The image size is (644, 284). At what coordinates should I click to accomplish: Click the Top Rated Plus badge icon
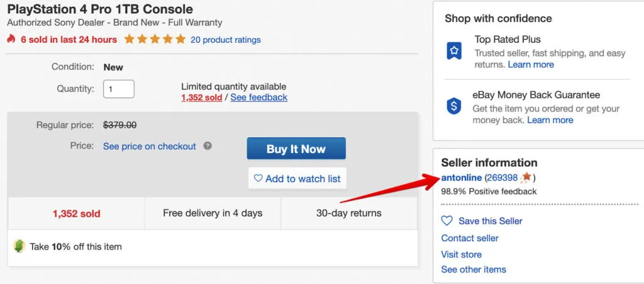coord(454,52)
